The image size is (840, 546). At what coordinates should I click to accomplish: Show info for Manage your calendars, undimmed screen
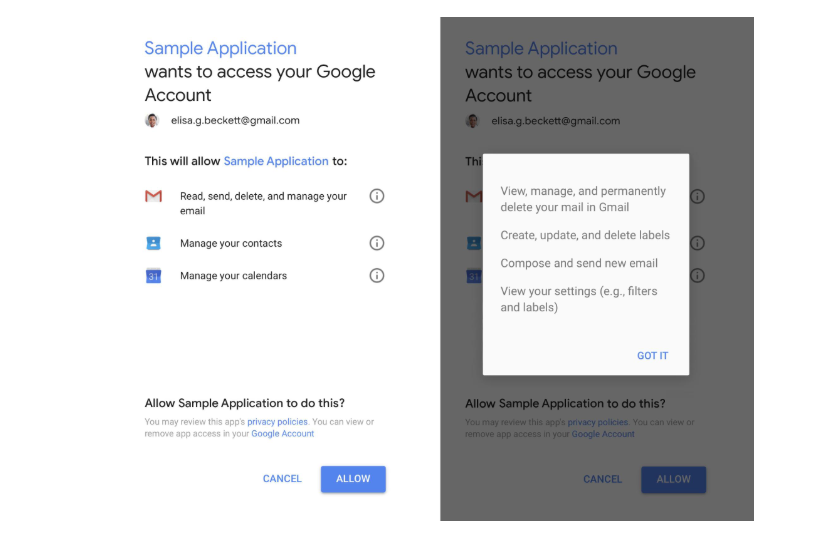click(377, 275)
